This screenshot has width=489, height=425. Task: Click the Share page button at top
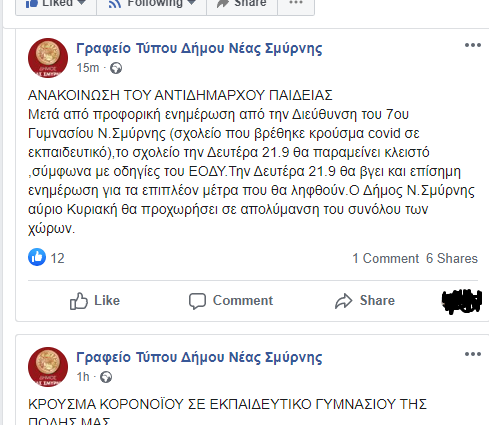tap(242, 7)
